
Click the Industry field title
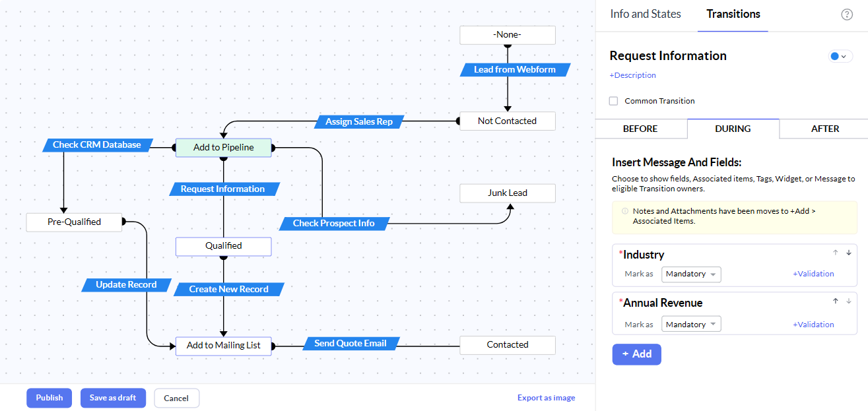[x=644, y=255]
